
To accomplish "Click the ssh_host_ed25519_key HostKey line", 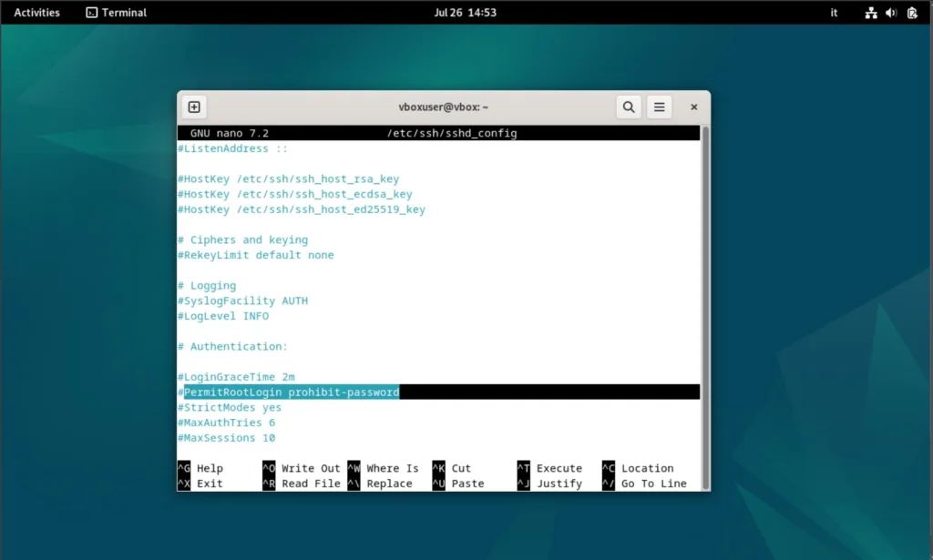I will click(x=302, y=209).
